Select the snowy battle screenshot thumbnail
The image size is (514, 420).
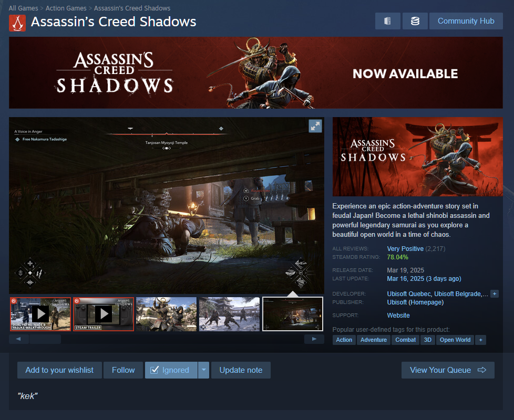coord(229,314)
